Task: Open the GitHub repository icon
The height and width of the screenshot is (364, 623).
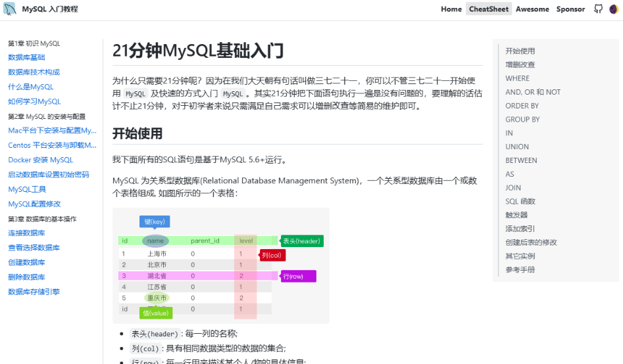Action: click(x=598, y=9)
